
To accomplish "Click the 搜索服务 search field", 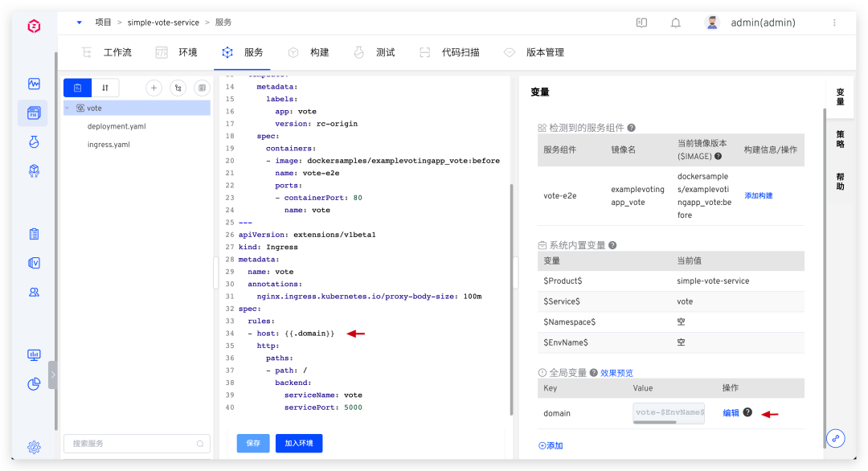I will point(129,443).
